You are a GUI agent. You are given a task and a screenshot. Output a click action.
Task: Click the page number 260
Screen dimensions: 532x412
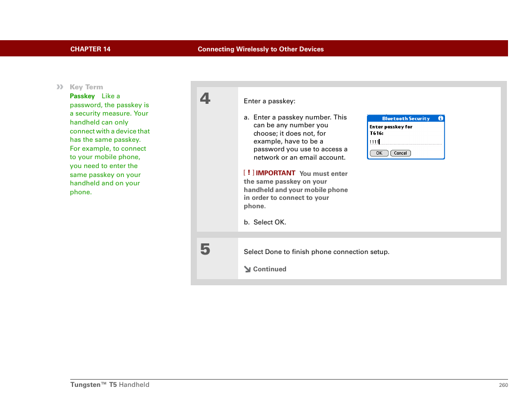tap(503, 385)
